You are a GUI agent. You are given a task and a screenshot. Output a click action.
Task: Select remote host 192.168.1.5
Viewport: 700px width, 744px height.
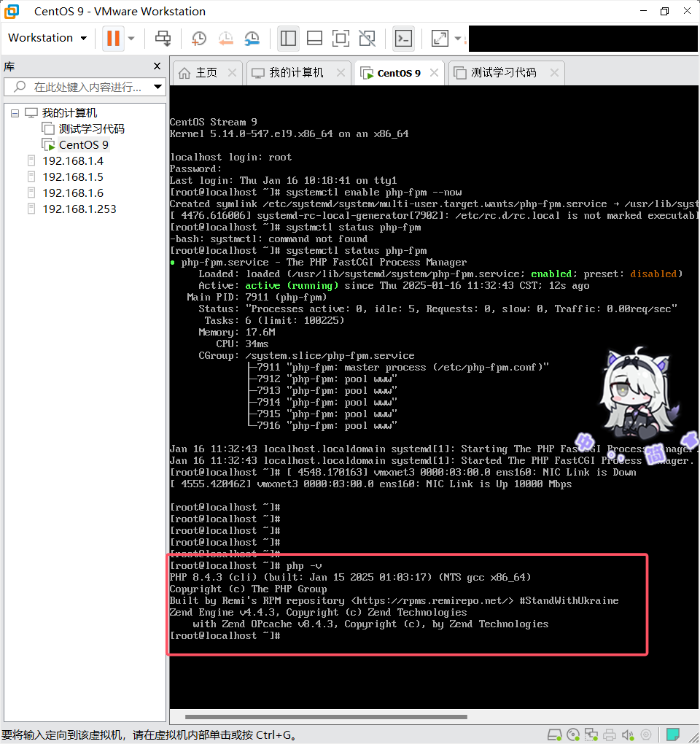click(73, 177)
